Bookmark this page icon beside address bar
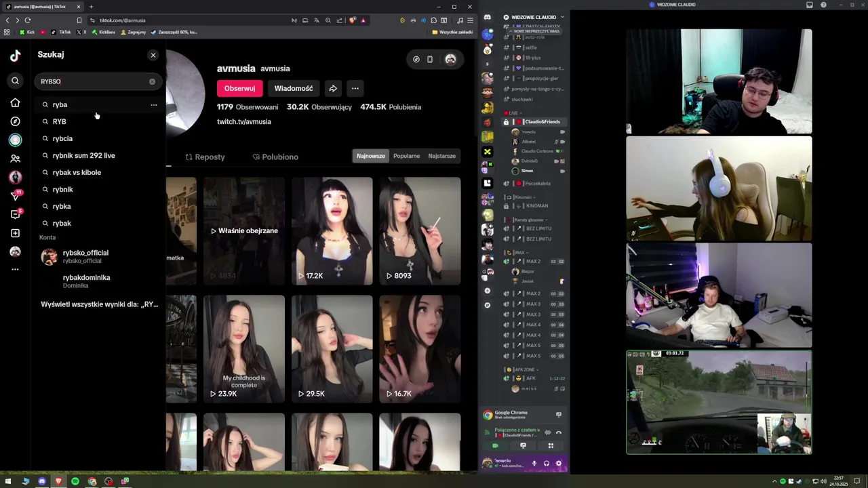868x488 pixels. coord(79,20)
